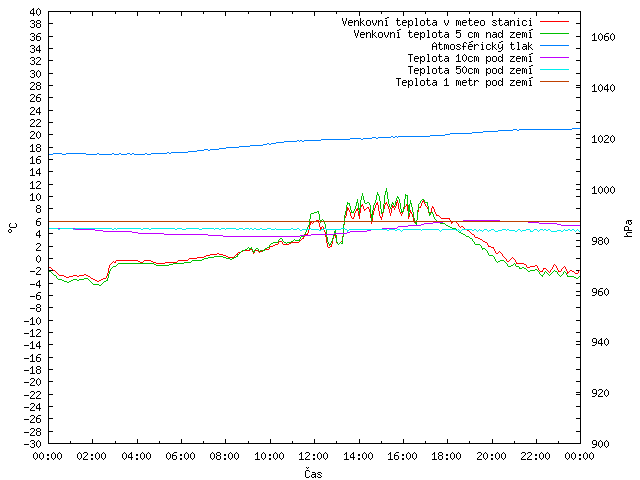Screen dimensions: 640x480
Task: Click the pressure tick label '920'
Action: pyautogui.click(x=600, y=393)
